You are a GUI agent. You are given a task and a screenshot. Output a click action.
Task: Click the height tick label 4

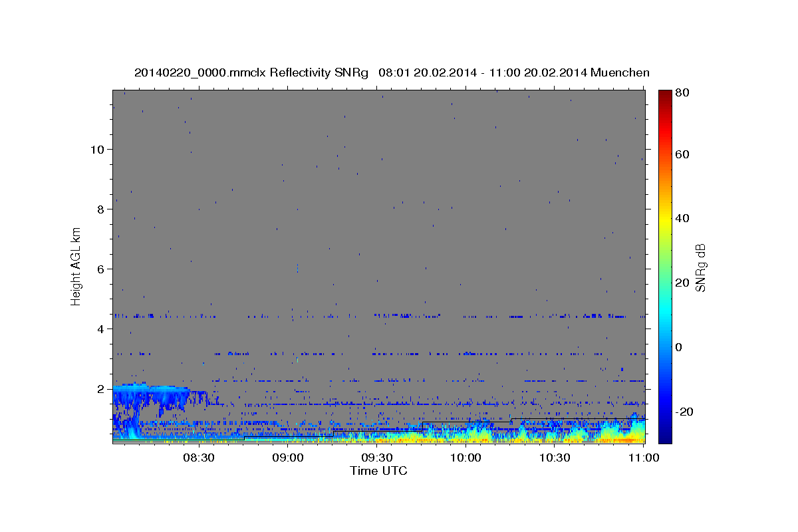[x=100, y=329]
